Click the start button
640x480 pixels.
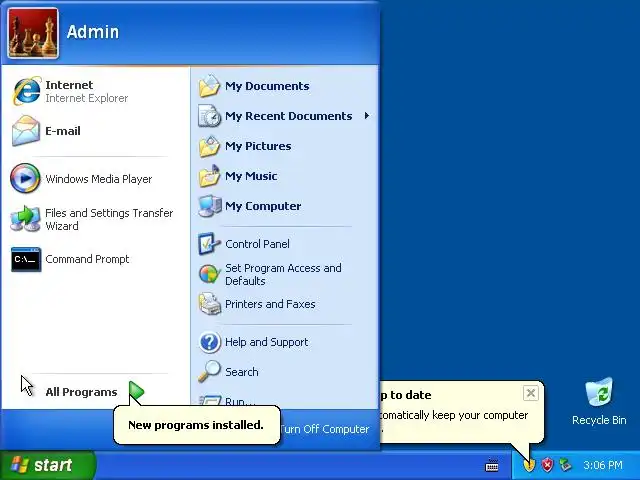(x=47, y=465)
